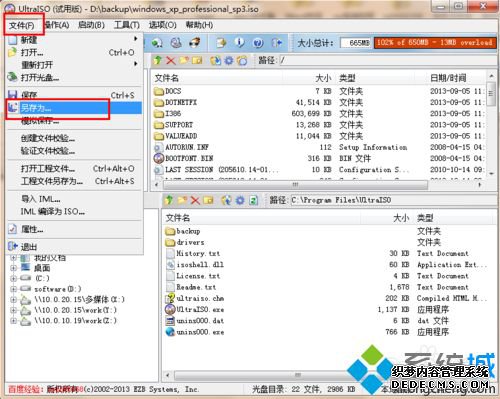Click the ISO 路径 field showing /
The width and height of the screenshot is (500, 399).
[387, 60]
